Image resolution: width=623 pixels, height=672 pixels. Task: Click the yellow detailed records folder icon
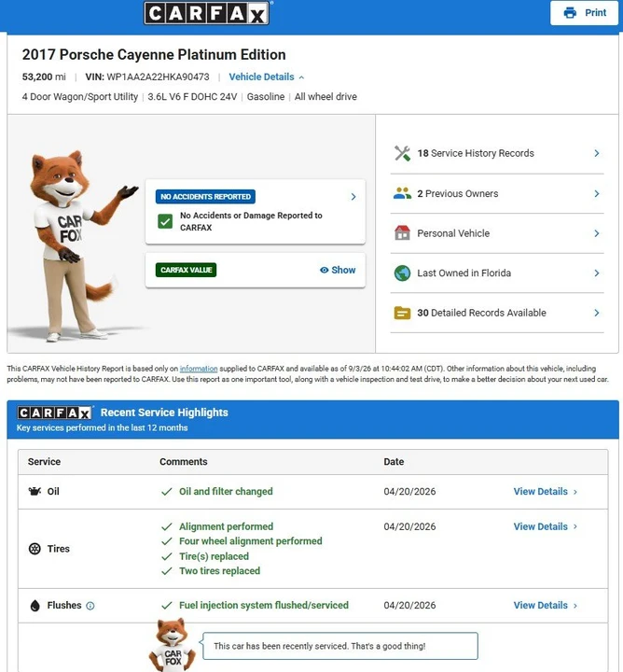pyautogui.click(x=402, y=313)
